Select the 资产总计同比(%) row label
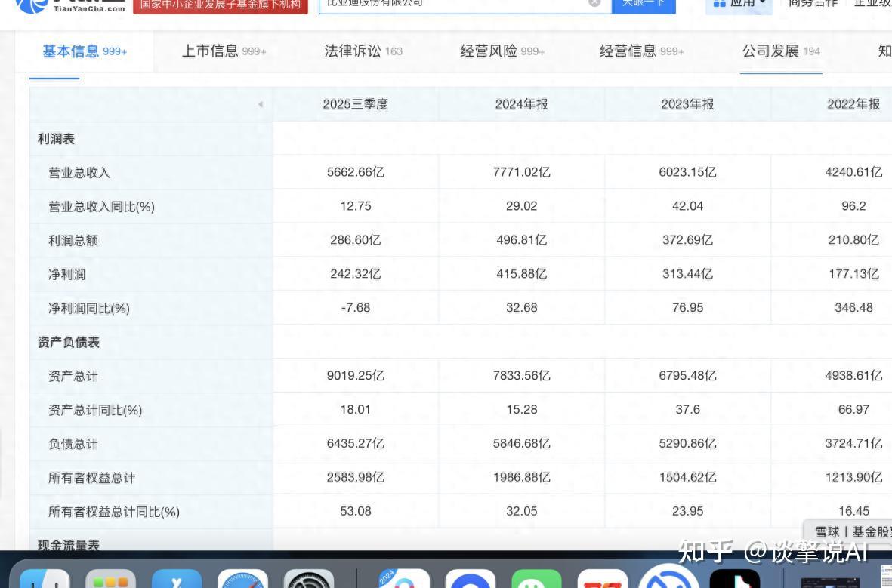The image size is (892, 588). 96,410
